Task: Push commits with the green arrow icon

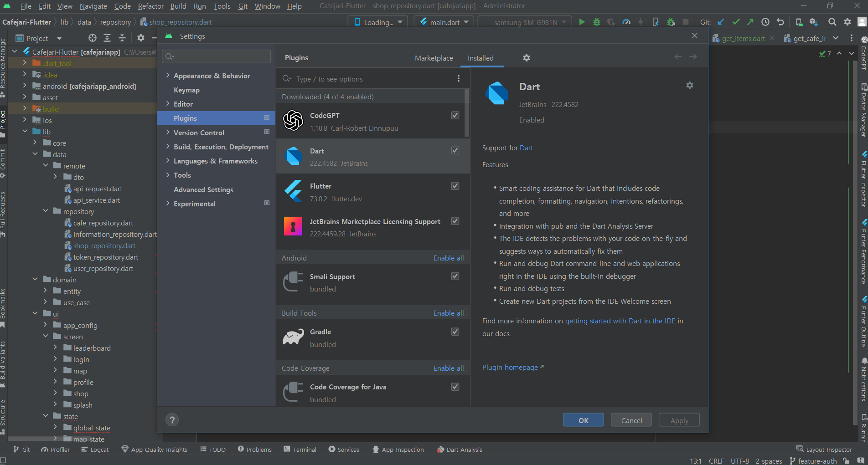Action: pyautogui.click(x=750, y=22)
